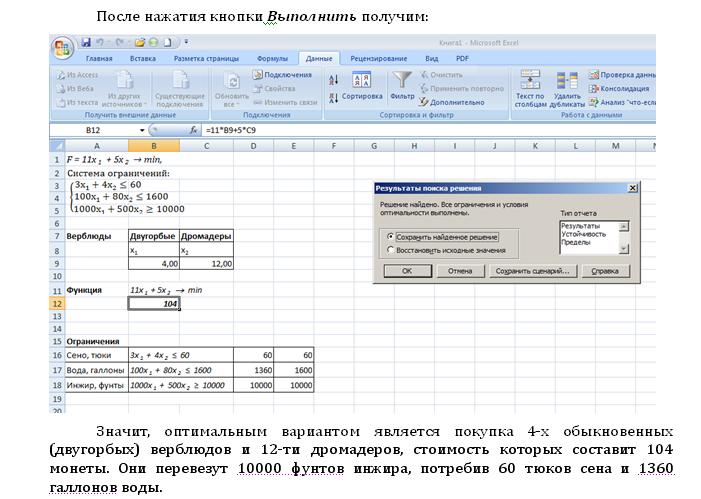Screen dimensions: 701x499
Task: Click 'Применить повторно' filter option
Action: (462, 89)
